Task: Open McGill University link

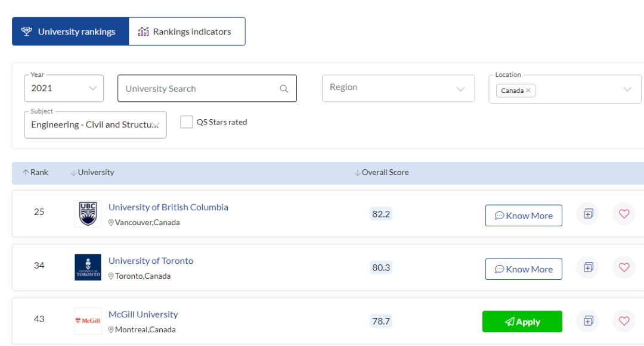Action: tap(143, 314)
